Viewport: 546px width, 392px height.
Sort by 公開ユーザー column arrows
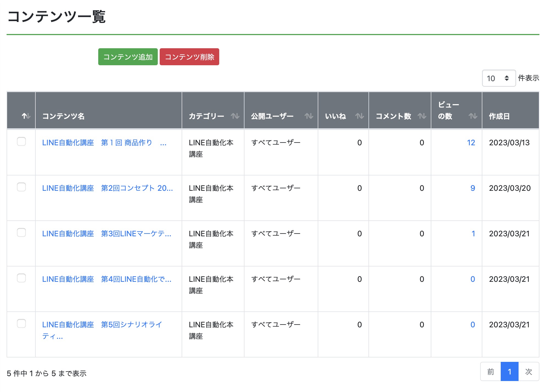tap(309, 116)
